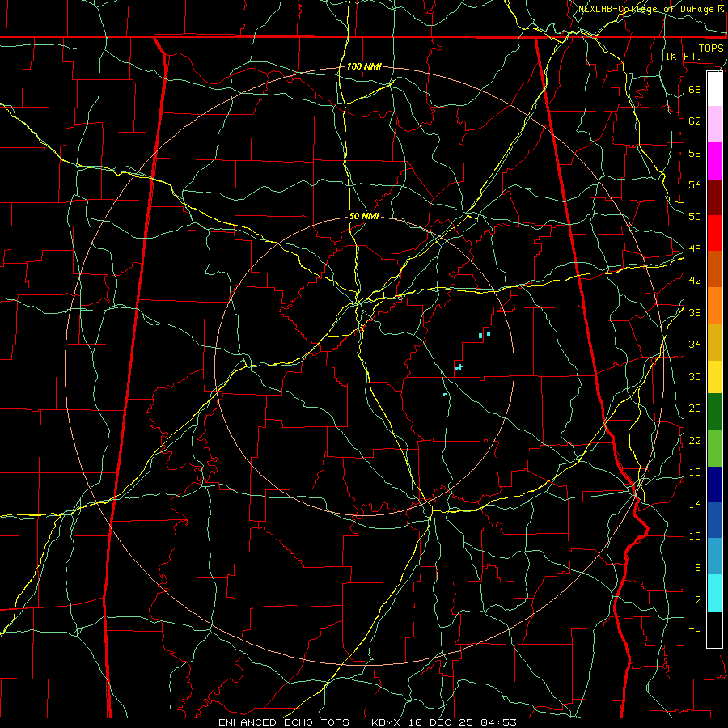728x728 pixels.
Task: Click the "34" legend value
Action: pos(695,345)
